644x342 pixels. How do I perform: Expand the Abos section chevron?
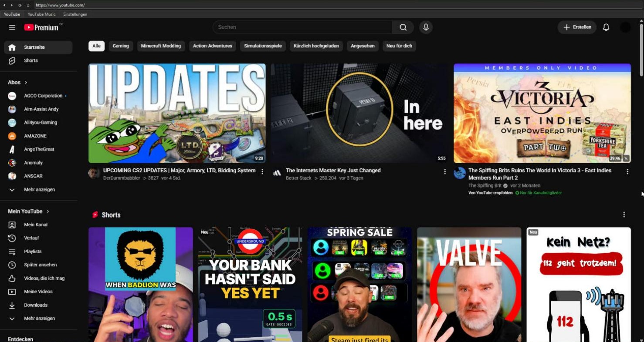tap(26, 83)
